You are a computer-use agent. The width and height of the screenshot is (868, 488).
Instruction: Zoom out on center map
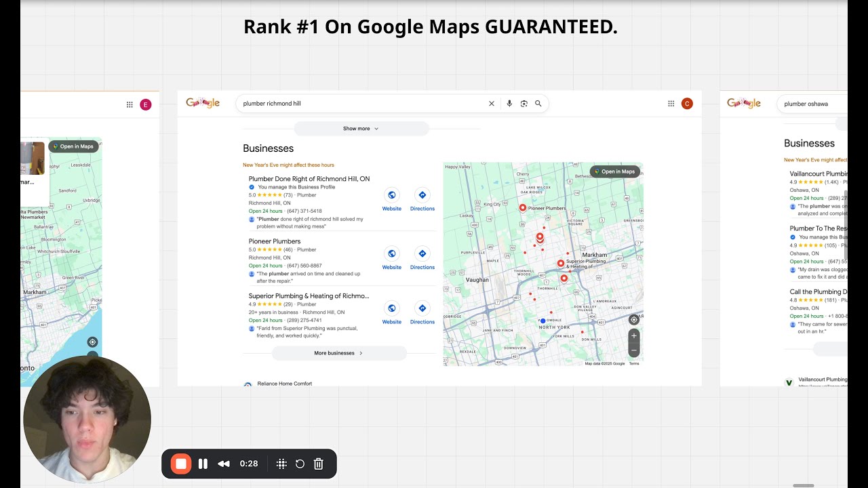click(x=634, y=350)
